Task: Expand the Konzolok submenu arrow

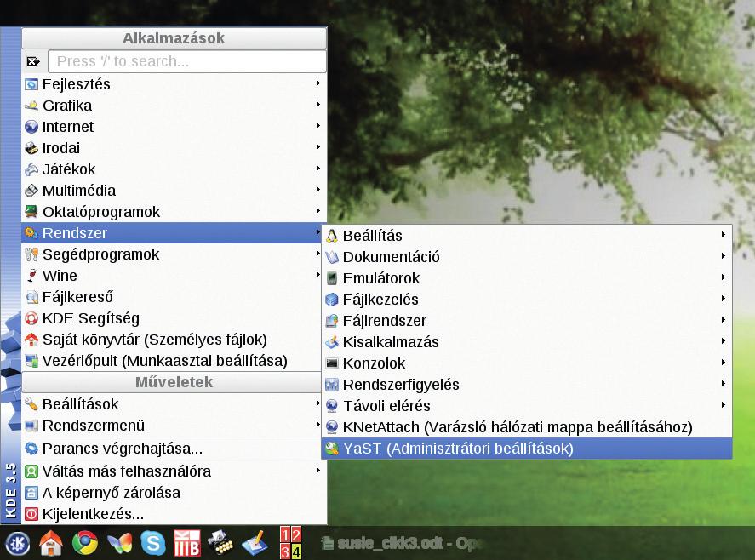Action: pyautogui.click(x=724, y=362)
